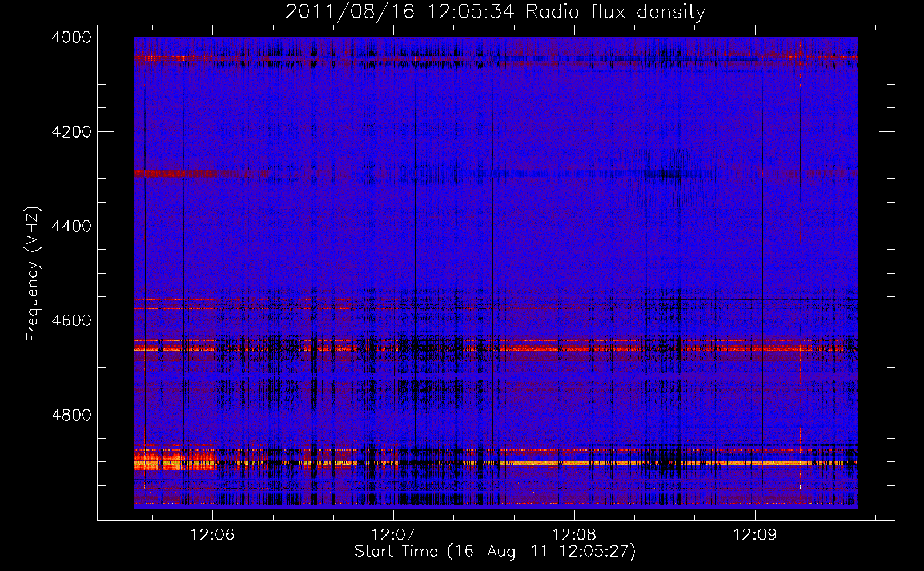Click the 12:08 time tick label
924x571 pixels.
574,535
